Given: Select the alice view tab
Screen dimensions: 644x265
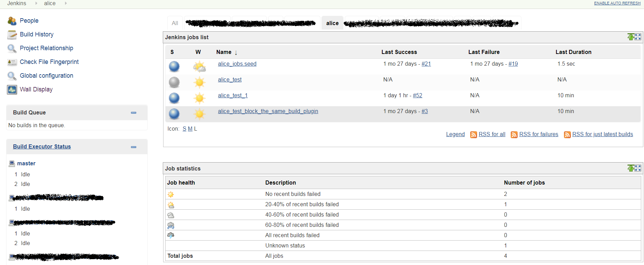Looking at the screenshot, I should [332, 23].
